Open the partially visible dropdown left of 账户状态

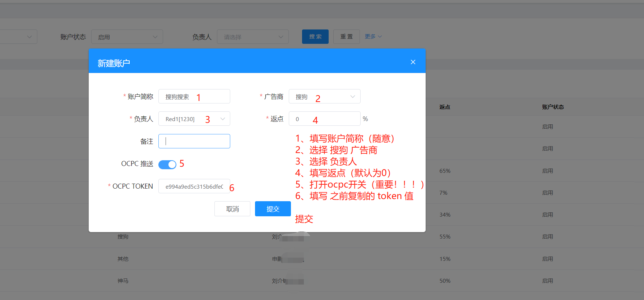click(x=18, y=37)
